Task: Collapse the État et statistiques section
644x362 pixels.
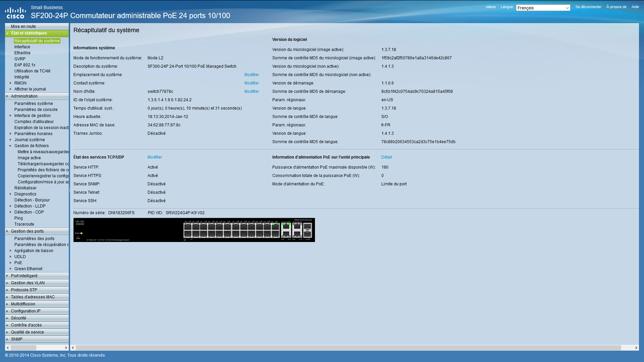Action: pos(7,34)
